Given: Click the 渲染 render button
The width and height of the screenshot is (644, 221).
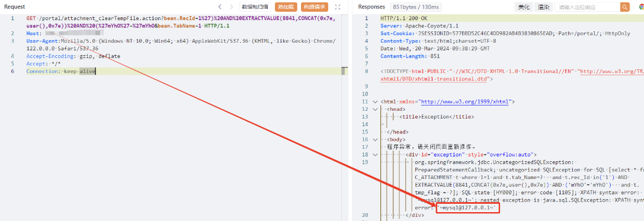Looking at the screenshot, I should click(543, 7).
